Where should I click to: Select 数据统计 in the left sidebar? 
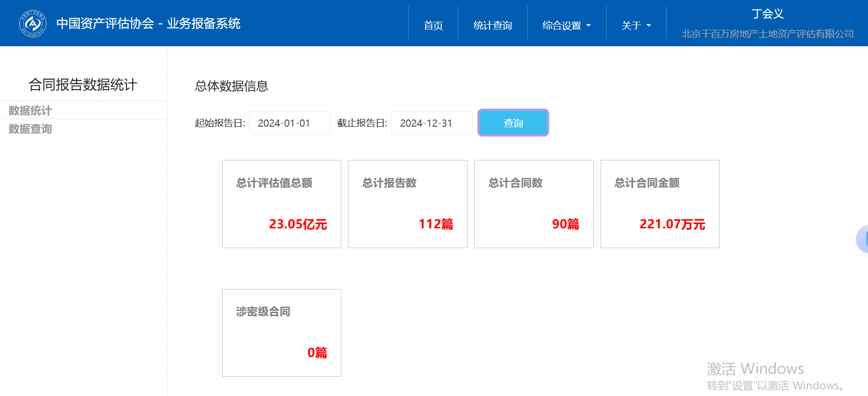click(30, 111)
